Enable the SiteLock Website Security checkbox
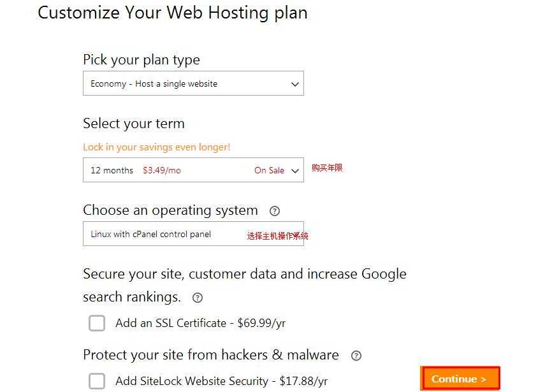Screen dimensions: 552x392 coord(97,381)
